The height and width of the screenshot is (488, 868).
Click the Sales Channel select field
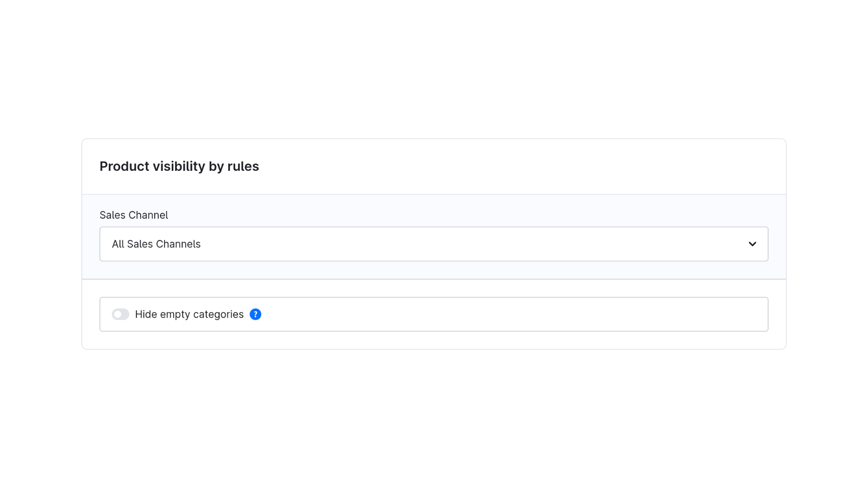(x=434, y=244)
